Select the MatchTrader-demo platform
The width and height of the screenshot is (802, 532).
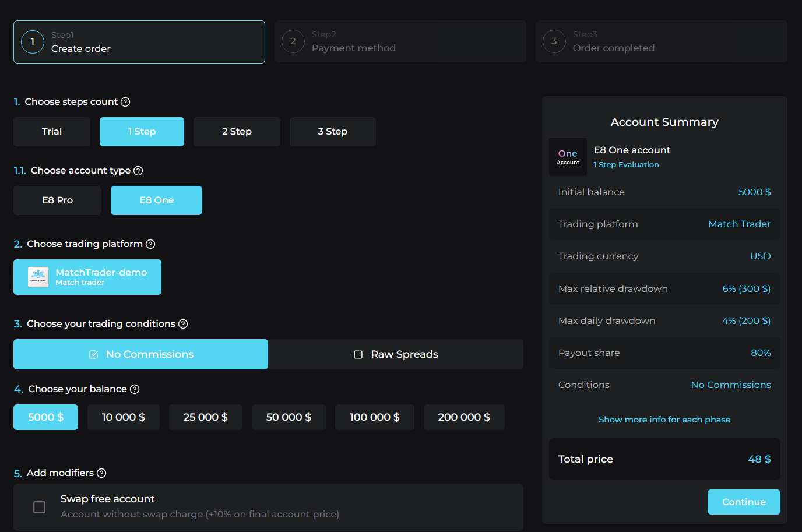tap(87, 277)
